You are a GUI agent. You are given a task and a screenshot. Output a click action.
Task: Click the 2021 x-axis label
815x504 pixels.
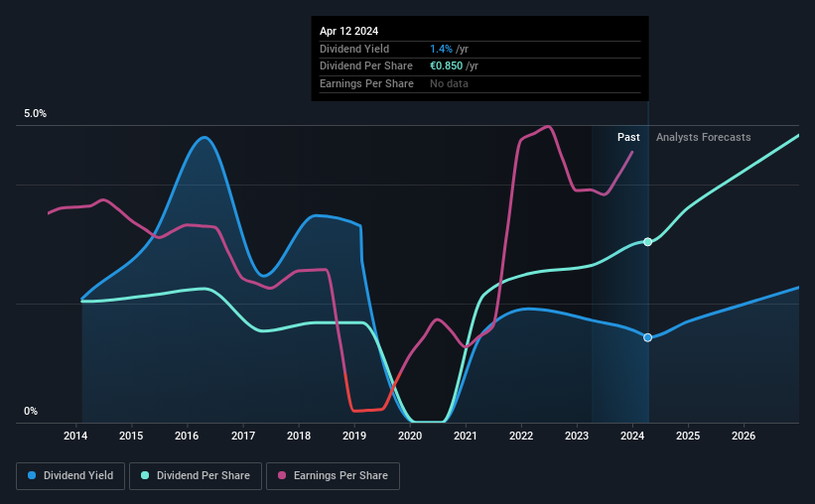click(x=466, y=436)
